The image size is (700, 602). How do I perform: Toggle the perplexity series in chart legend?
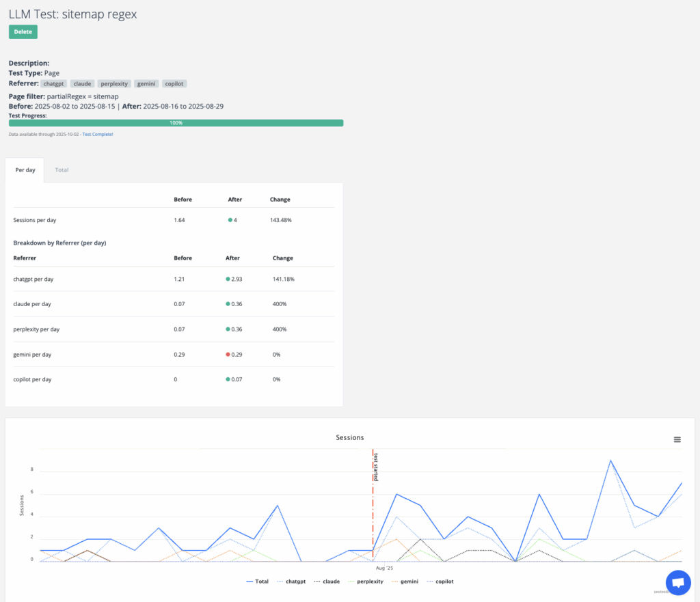click(363, 582)
